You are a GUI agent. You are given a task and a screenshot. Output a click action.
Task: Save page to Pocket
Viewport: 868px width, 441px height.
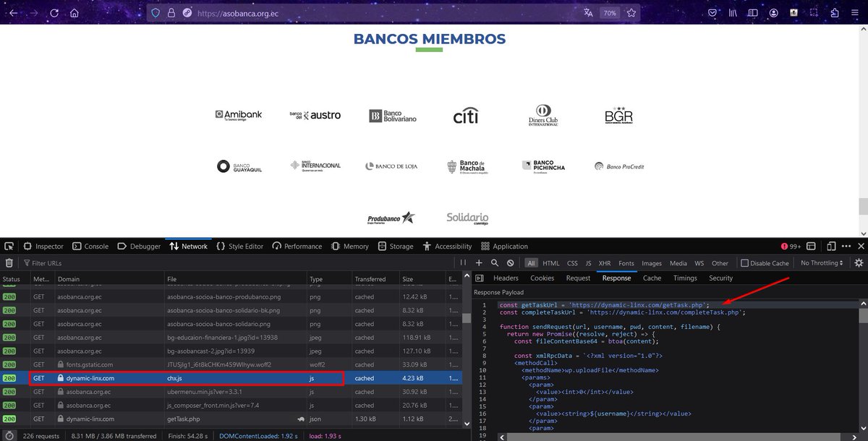[712, 13]
